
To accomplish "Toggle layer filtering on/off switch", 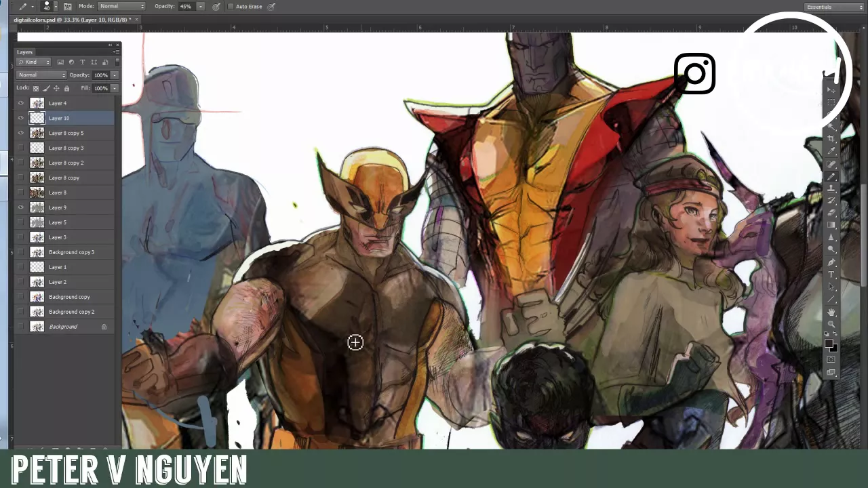I will click(x=117, y=62).
